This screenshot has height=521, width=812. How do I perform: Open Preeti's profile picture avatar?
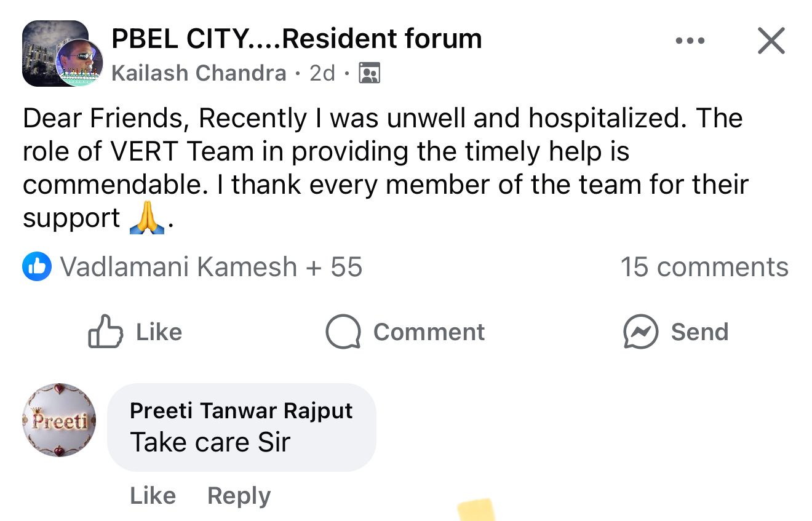tap(59, 420)
